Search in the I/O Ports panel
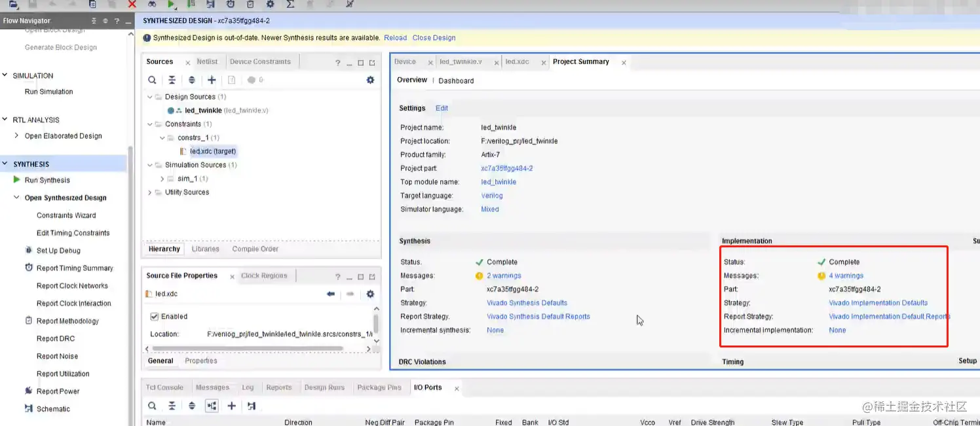 [152, 406]
